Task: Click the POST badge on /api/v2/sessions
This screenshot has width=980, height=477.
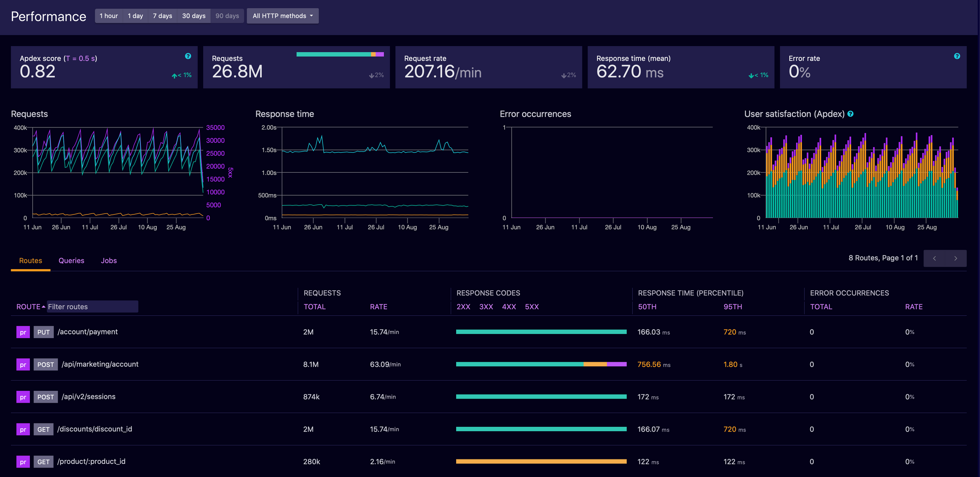Action: click(x=45, y=397)
